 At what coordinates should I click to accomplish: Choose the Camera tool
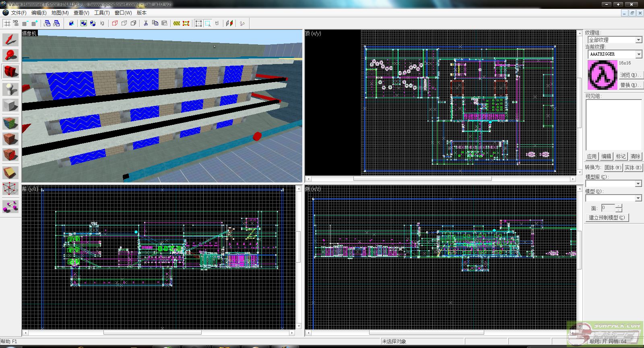tap(10, 72)
